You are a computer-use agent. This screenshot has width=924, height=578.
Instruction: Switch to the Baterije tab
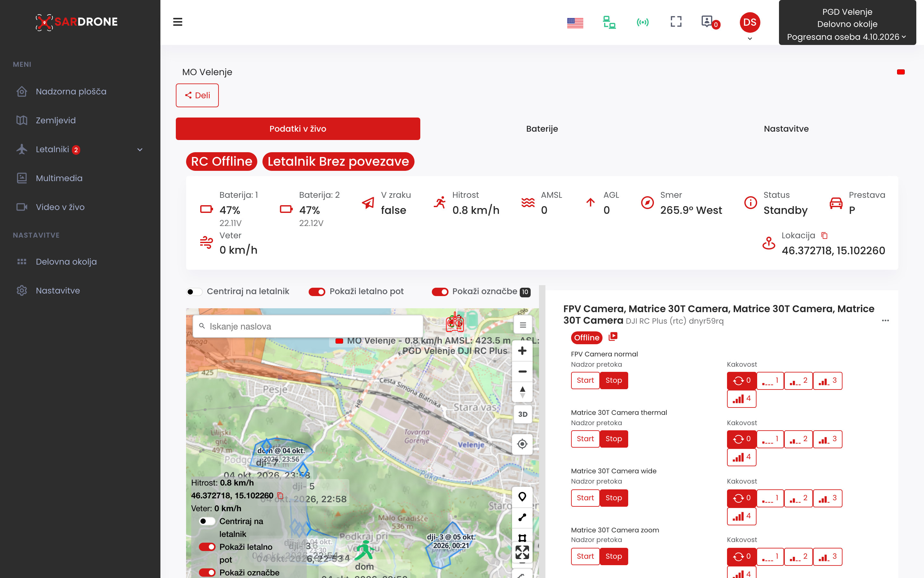(542, 129)
